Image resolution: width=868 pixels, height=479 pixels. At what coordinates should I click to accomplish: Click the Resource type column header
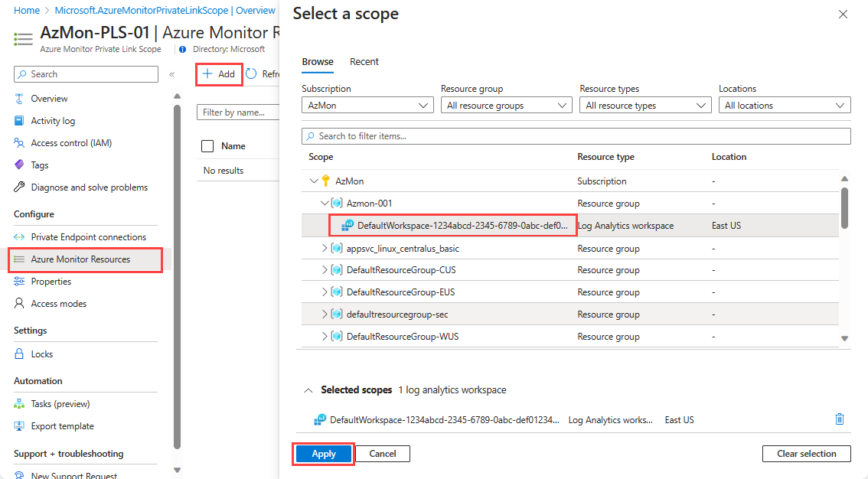pyautogui.click(x=605, y=157)
